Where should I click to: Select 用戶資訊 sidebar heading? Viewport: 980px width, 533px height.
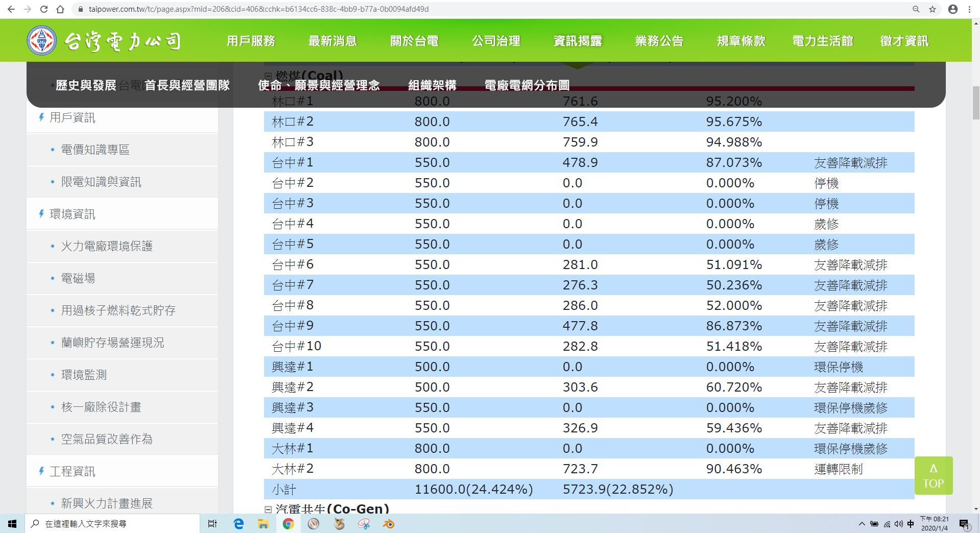[72, 118]
